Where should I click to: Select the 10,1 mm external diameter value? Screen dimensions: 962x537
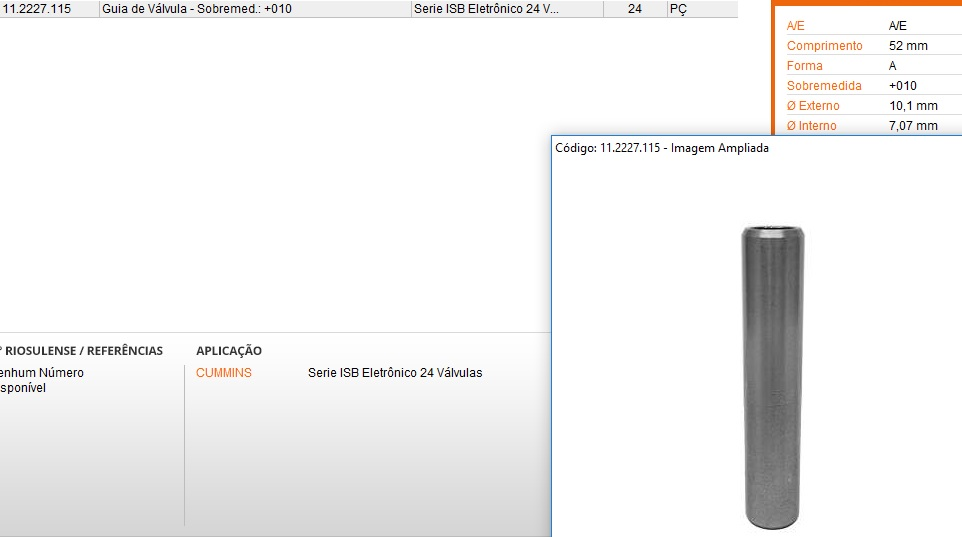coord(913,106)
